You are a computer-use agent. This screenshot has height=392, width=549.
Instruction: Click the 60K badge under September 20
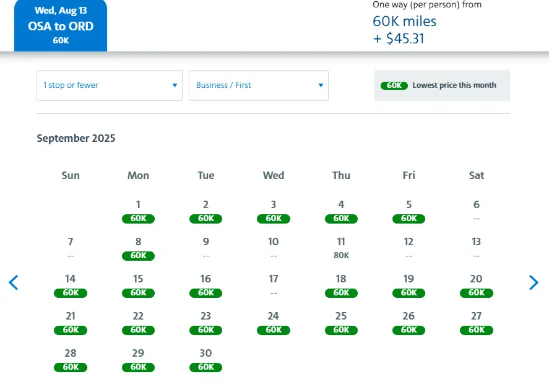tap(476, 293)
